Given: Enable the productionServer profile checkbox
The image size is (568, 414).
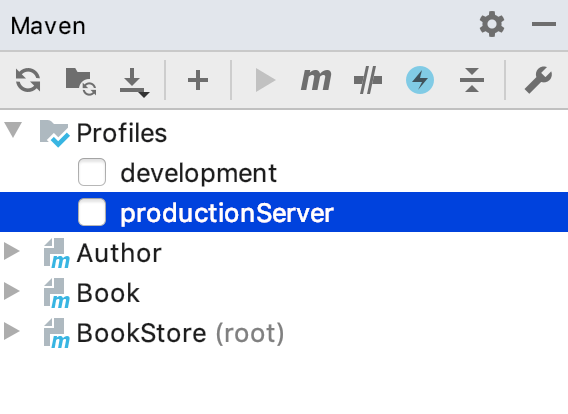Looking at the screenshot, I should pos(92,212).
